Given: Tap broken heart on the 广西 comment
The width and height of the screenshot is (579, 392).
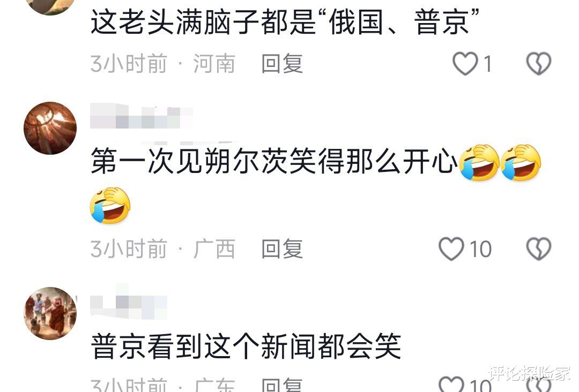Looking at the screenshot, I should [x=538, y=249].
